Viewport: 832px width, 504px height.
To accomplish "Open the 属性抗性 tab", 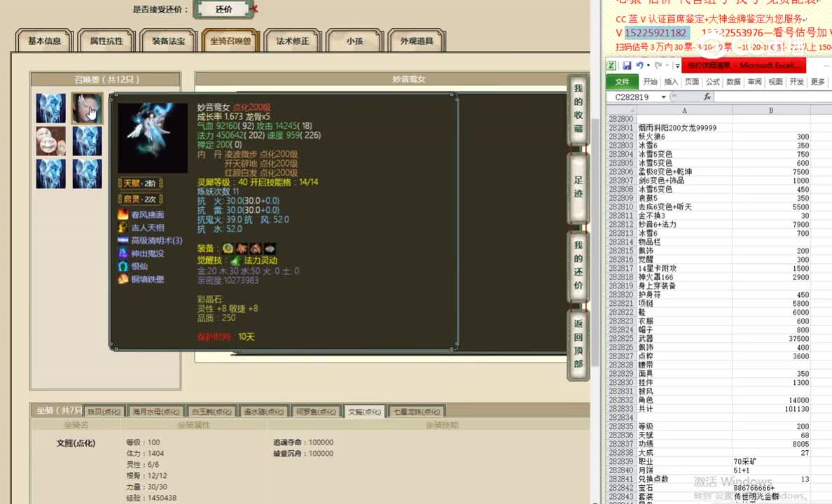I will [106, 41].
